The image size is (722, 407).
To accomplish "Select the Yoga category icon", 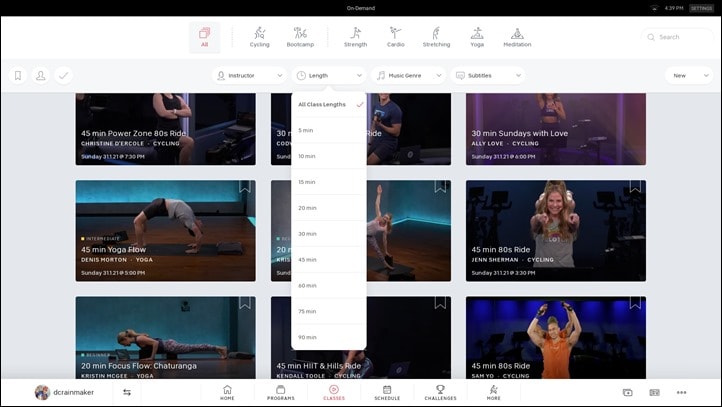I will pyautogui.click(x=477, y=37).
